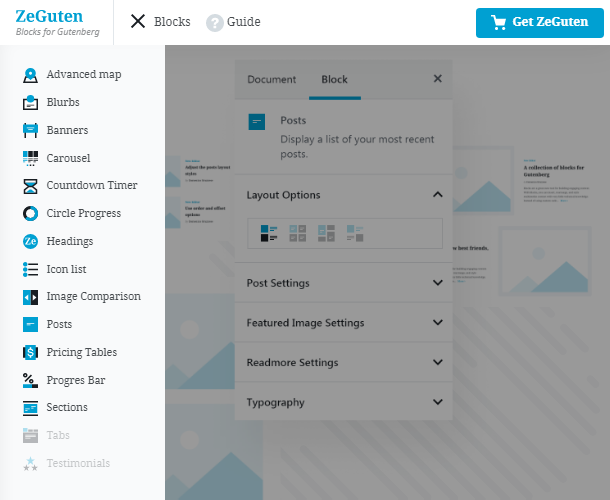Select the Tabs block icon
Image resolution: width=610 pixels, height=500 pixels.
click(x=30, y=436)
